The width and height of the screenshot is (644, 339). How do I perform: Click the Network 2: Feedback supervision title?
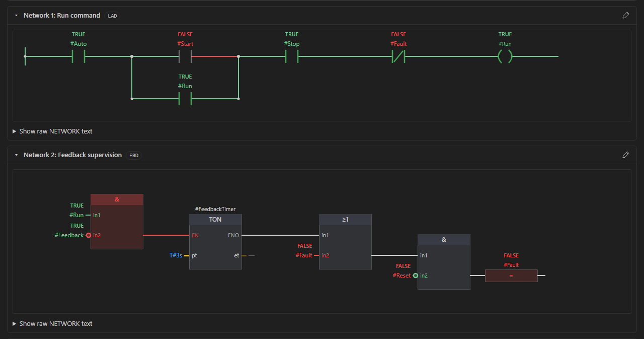coord(72,155)
